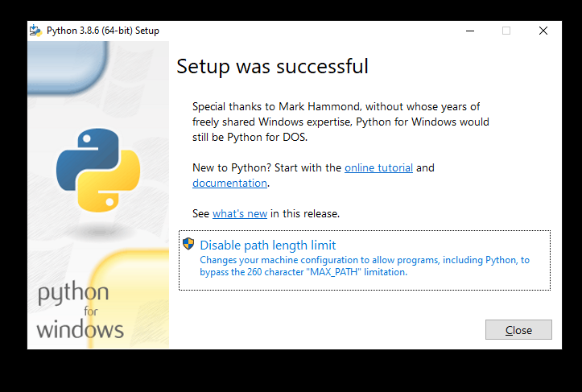
Task: Click the yellow rounded shape in banner
Action: coord(130,299)
